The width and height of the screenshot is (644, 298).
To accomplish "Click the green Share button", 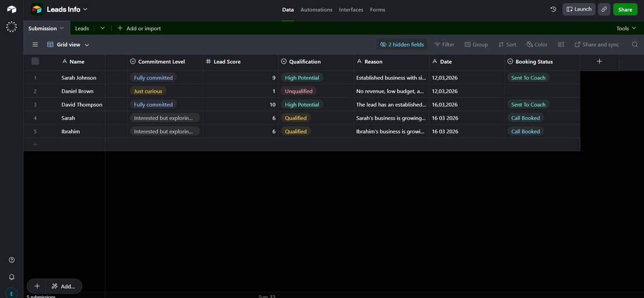I will pos(625,9).
